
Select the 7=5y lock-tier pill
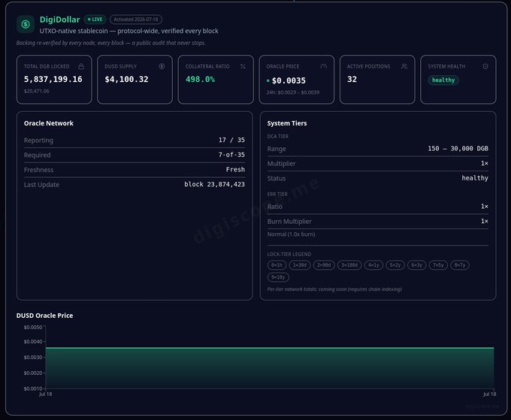[x=438, y=265]
